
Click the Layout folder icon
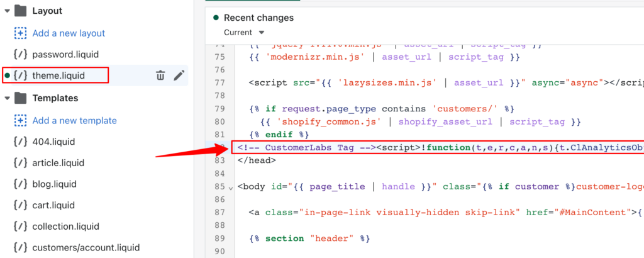pos(20,11)
